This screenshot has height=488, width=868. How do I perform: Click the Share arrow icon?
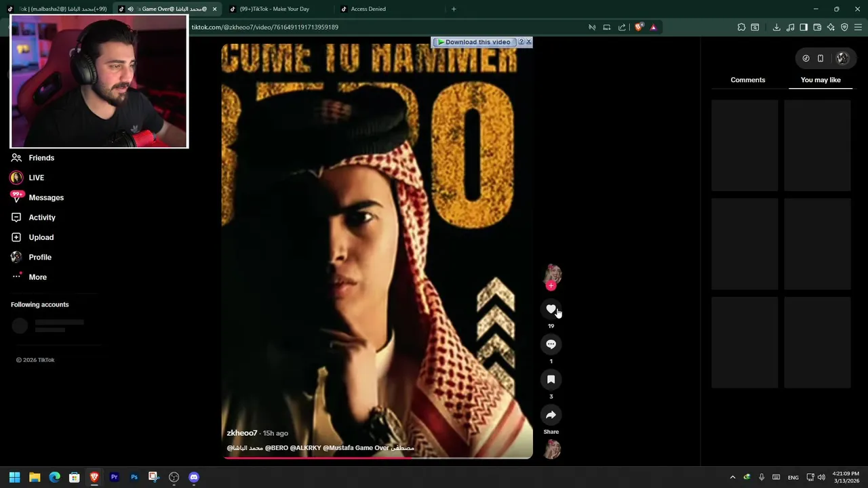[x=551, y=415]
